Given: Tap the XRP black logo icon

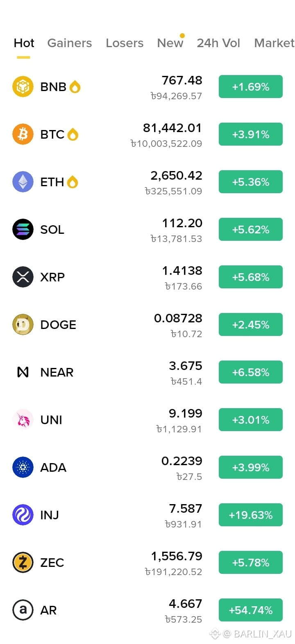Looking at the screenshot, I should tap(23, 277).
